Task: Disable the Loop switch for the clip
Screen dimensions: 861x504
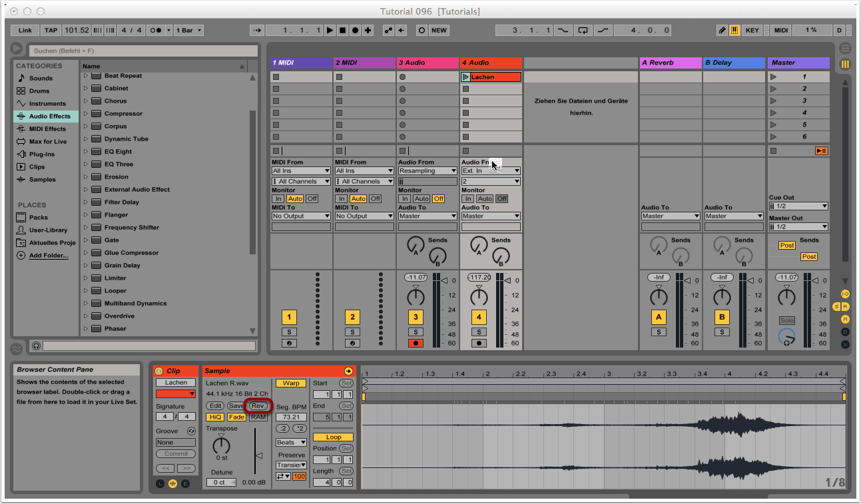Action: click(x=334, y=437)
